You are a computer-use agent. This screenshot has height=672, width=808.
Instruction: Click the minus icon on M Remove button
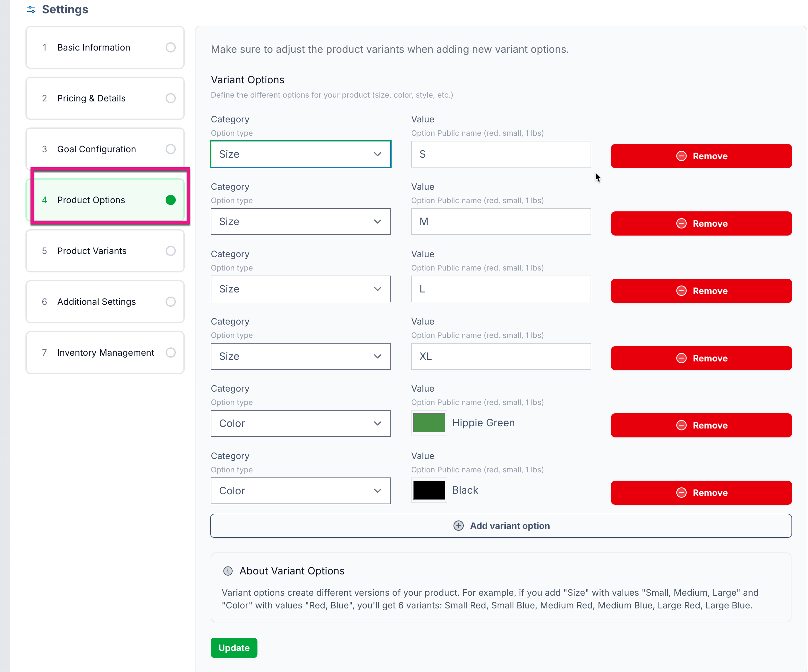point(681,223)
